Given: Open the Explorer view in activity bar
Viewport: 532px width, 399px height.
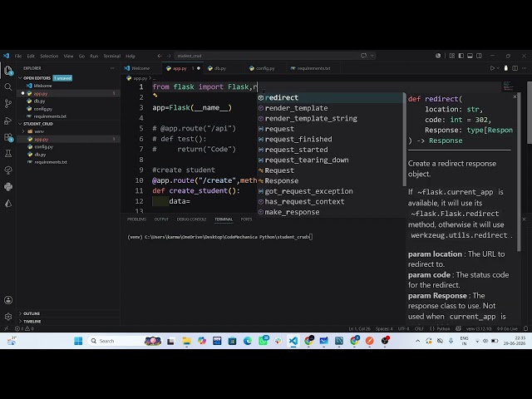Looking at the screenshot, I should (8, 71).
